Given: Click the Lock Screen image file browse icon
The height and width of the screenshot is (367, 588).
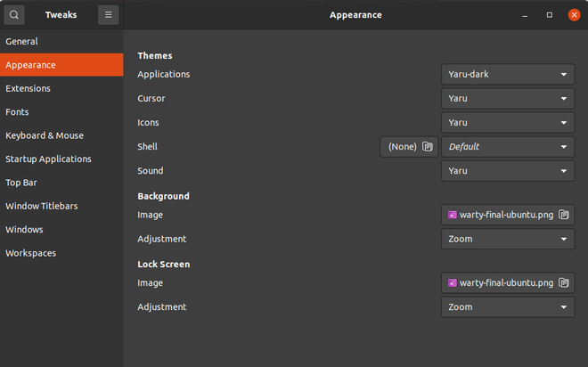Looking at the screenshot, I should pyautogui.click(x=563, y=283).
